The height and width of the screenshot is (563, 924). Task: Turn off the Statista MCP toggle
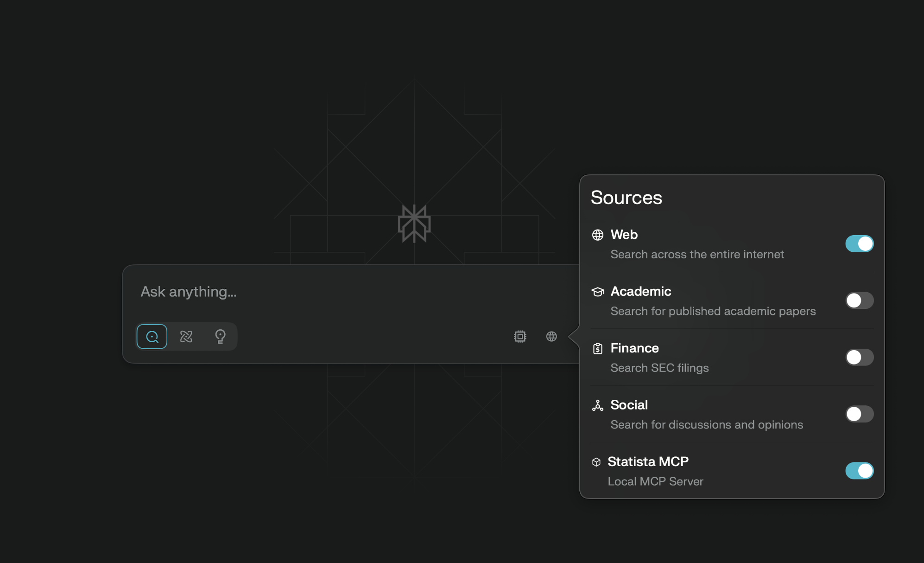859,471
